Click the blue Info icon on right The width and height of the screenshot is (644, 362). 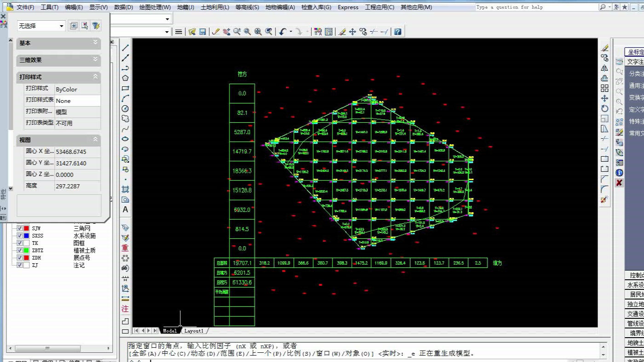(619, 173)
